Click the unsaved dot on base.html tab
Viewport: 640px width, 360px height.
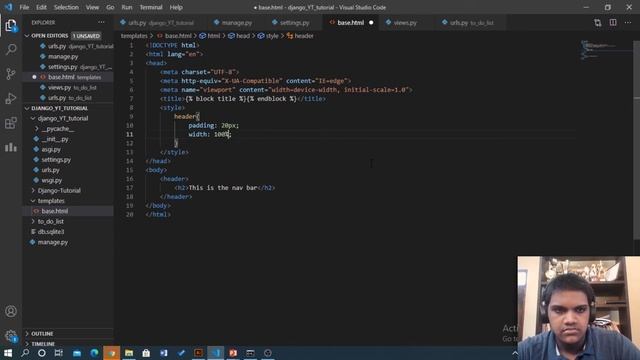[x=371, y=22]
